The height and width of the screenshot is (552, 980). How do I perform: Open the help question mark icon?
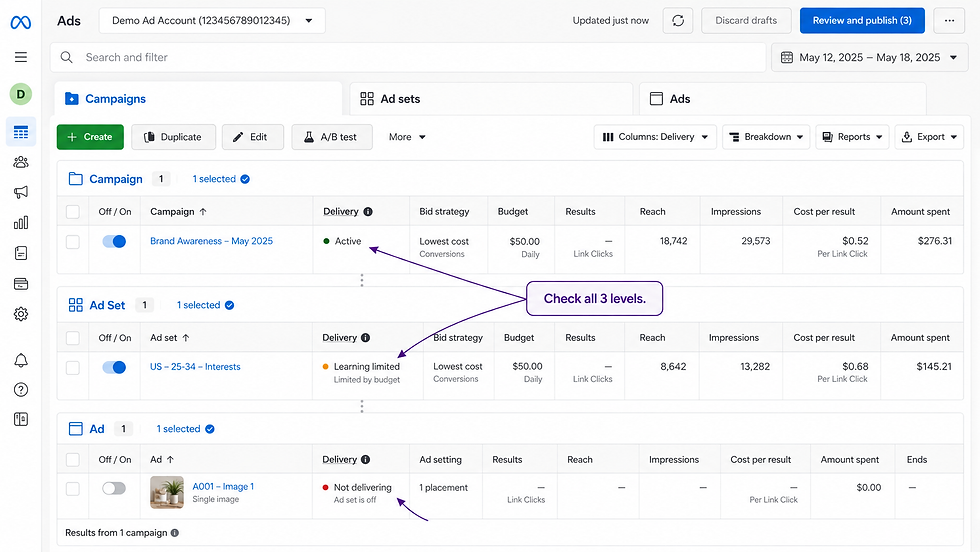point(21,390)
